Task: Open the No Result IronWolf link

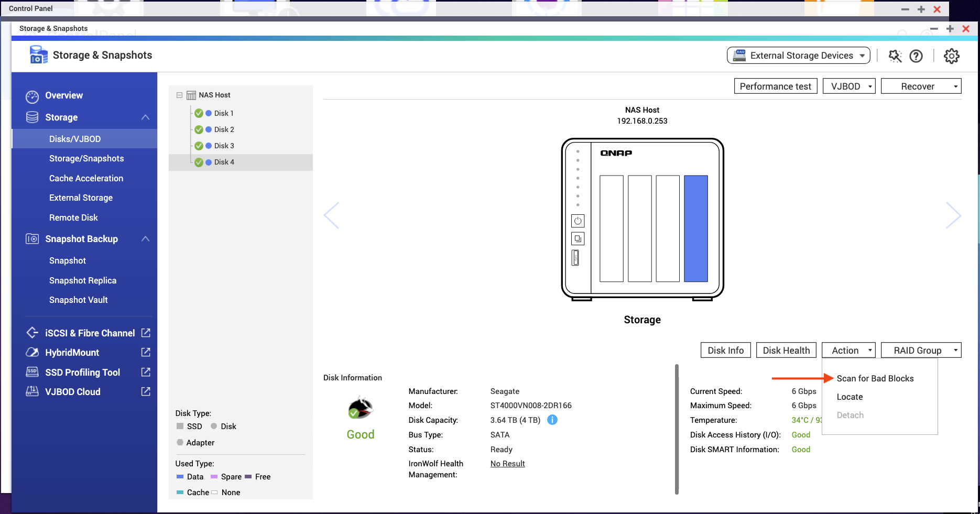Action: 507,464
